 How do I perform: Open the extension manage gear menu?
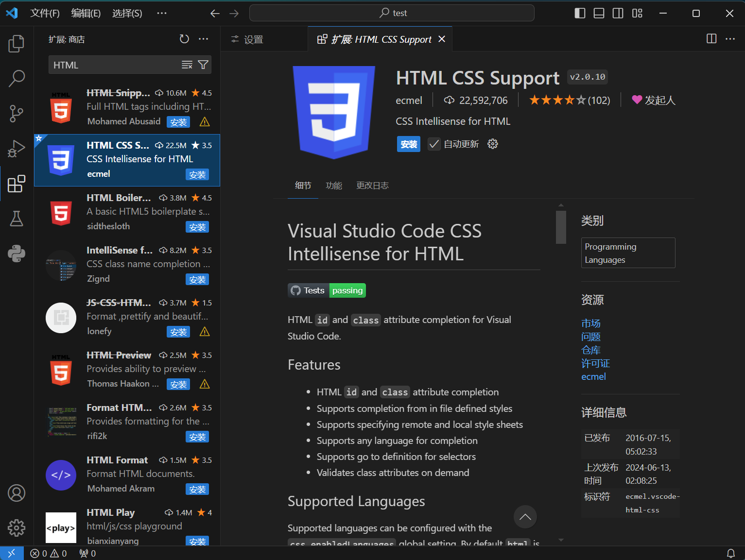[x=493, y=144]
